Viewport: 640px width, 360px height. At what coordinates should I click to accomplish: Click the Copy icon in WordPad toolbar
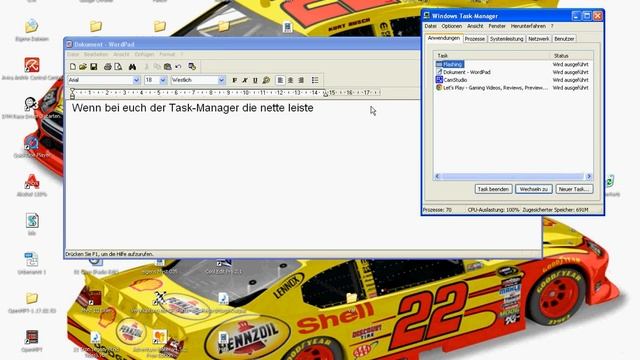[157, 67]
